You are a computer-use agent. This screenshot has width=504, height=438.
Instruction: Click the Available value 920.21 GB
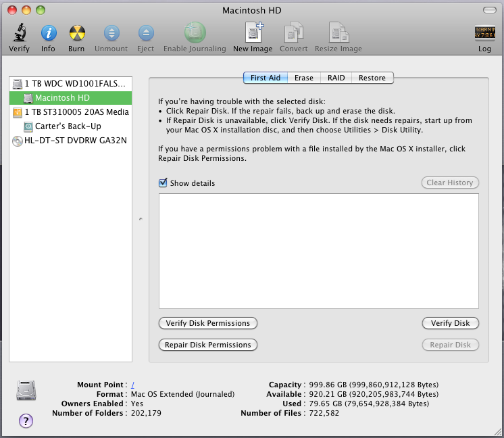point(374,394)
